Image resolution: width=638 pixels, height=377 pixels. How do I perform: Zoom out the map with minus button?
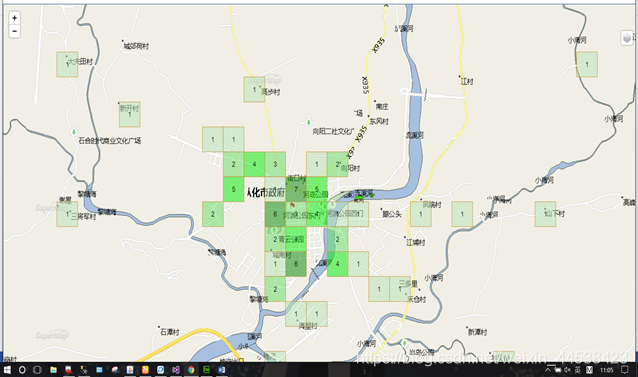click(15, 31)
